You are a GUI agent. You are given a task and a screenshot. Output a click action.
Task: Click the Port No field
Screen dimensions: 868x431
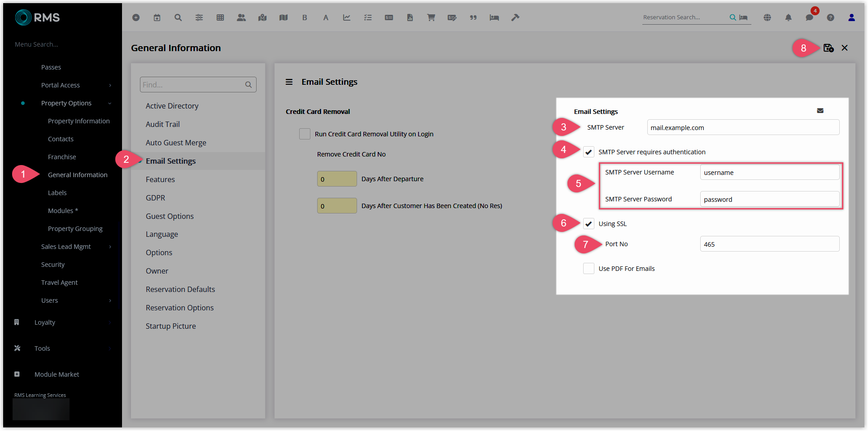click(770, 244)
